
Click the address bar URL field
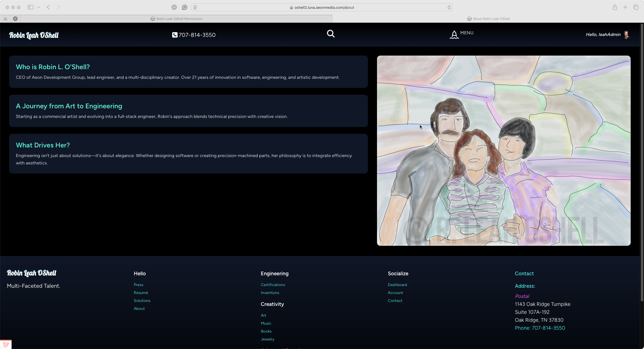coord(324,8)
